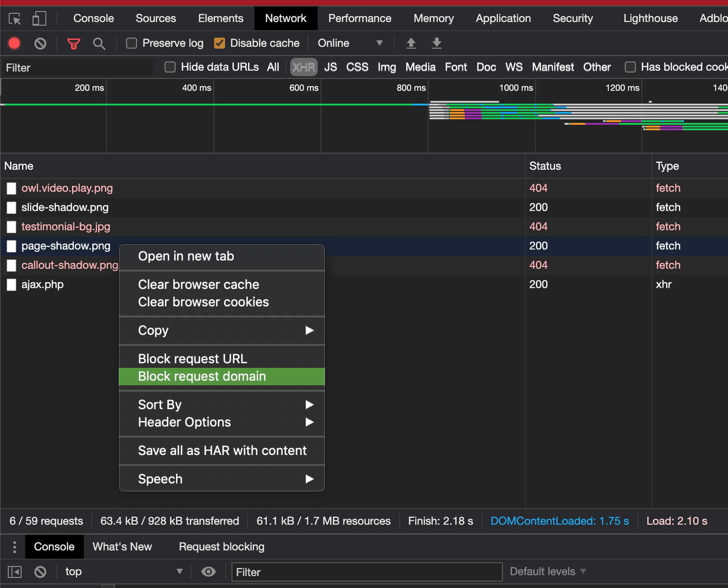
Task: Open the Lighthouse tab
Action: (651, 18)
